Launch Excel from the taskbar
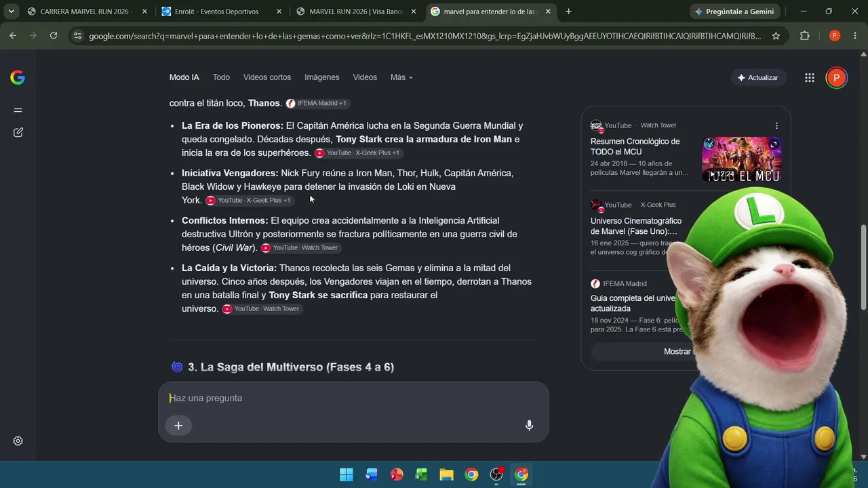Image resolution: width=868 pixels, height=488 pixels. [421, 474]
